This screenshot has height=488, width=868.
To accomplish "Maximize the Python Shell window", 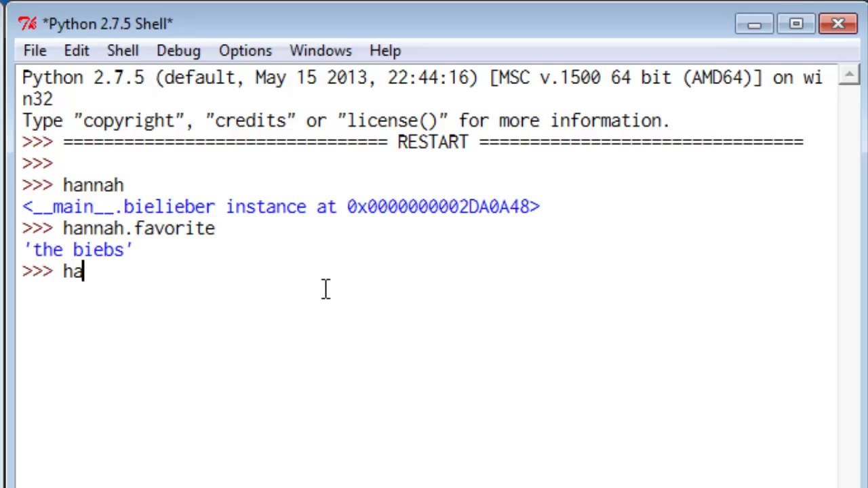I will [795, 24].
